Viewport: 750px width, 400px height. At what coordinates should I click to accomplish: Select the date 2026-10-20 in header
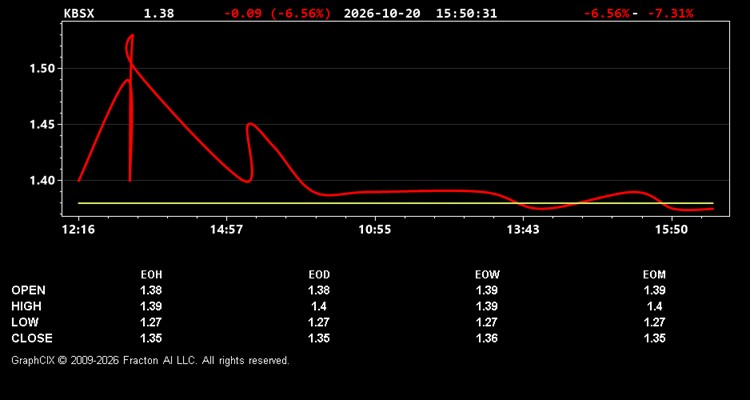click(382, 13)
